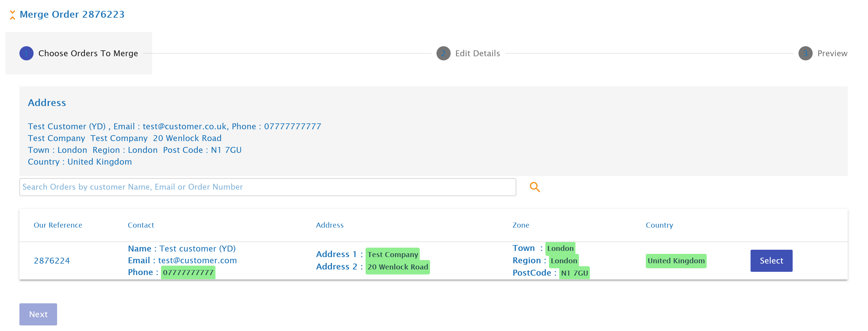Click the highlighted phone number 07777777777
Image resolution: width=868 pixels, height=331 pixels.
point(188,272)
